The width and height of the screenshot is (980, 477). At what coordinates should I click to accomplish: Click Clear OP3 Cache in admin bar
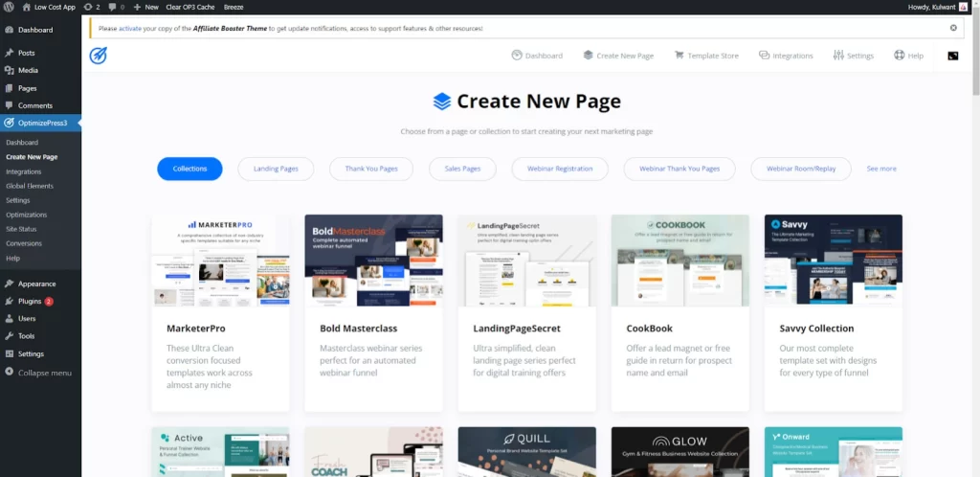point(190,7)
